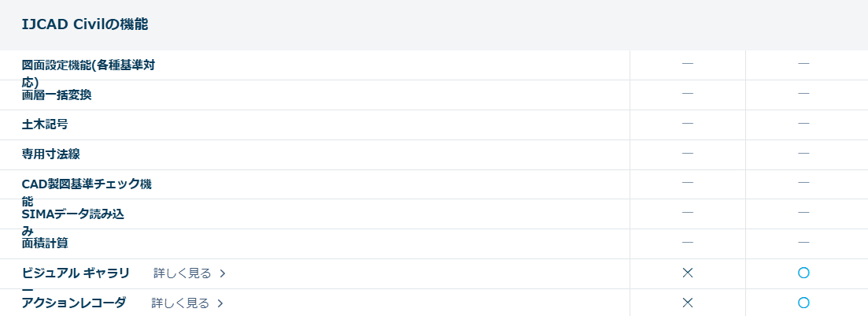Click the 画層一括変換 feature label
Image resolution: width=868 pixels, height=316 pixels.
pos(57,95)
